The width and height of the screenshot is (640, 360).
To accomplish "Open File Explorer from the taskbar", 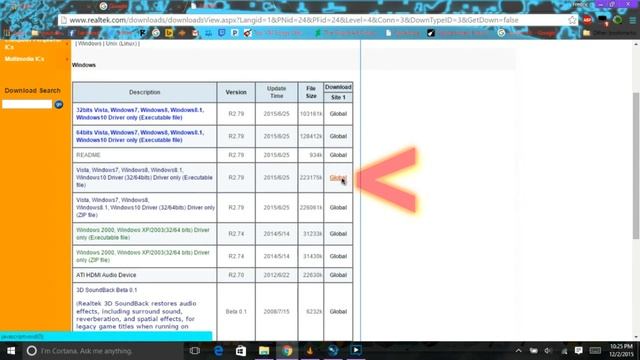I will point(264,351).
